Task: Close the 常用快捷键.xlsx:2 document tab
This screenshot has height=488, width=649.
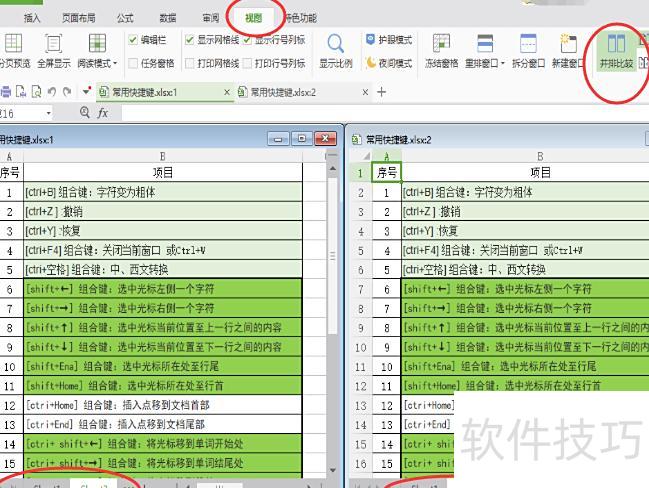Action: coord(365,92)
